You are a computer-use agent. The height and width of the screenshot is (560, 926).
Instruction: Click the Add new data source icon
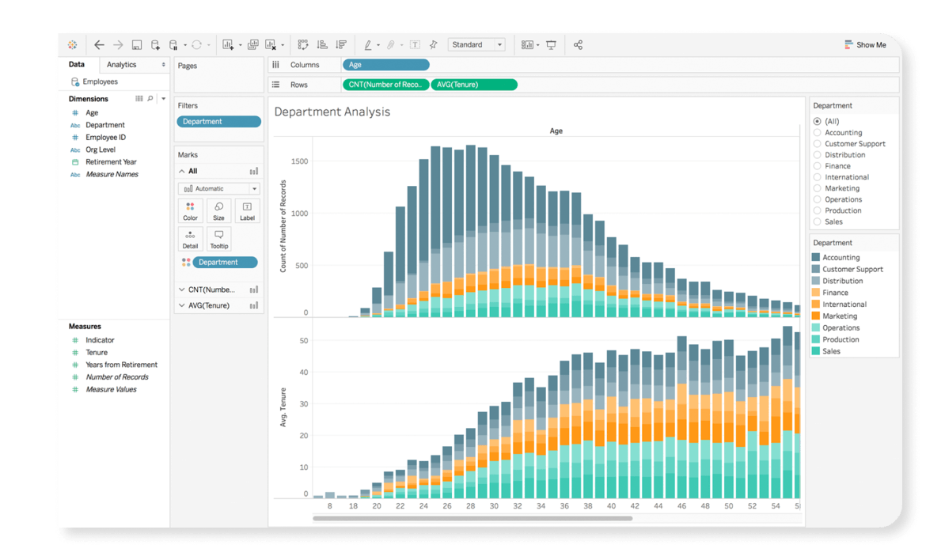(155, 45)
